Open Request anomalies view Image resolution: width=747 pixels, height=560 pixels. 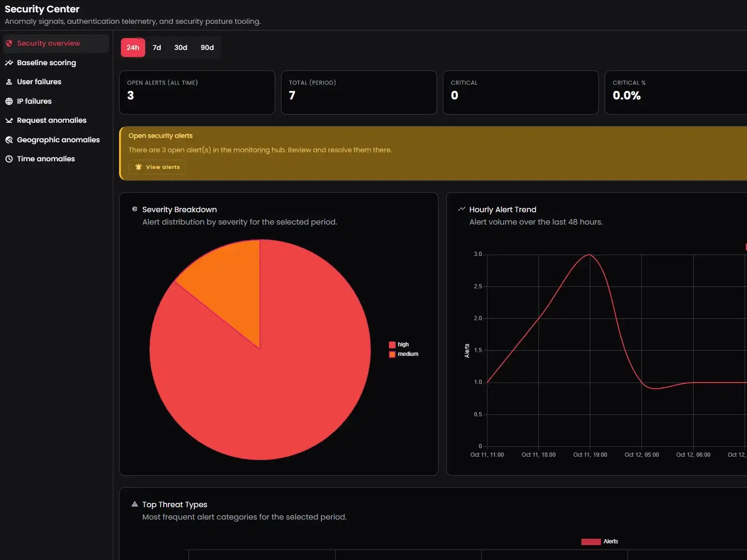coord(56,120)
